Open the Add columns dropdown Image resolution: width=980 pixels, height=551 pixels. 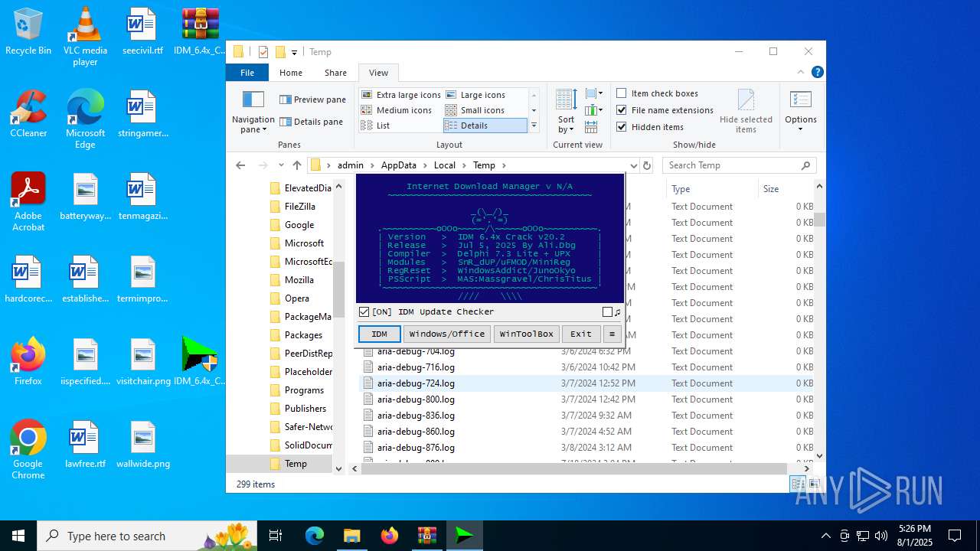click(x=593, y=110)
